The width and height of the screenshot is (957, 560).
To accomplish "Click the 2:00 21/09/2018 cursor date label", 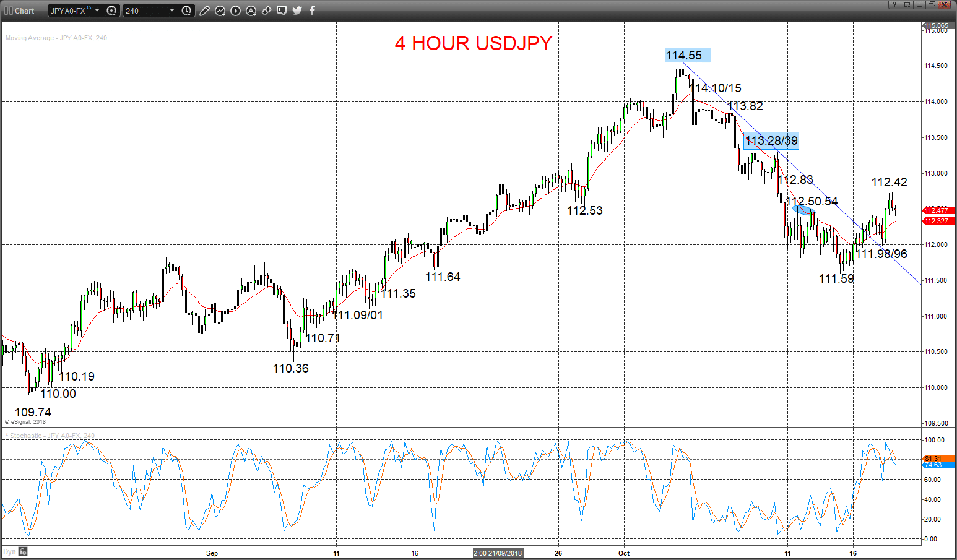I will coord(498,553).
